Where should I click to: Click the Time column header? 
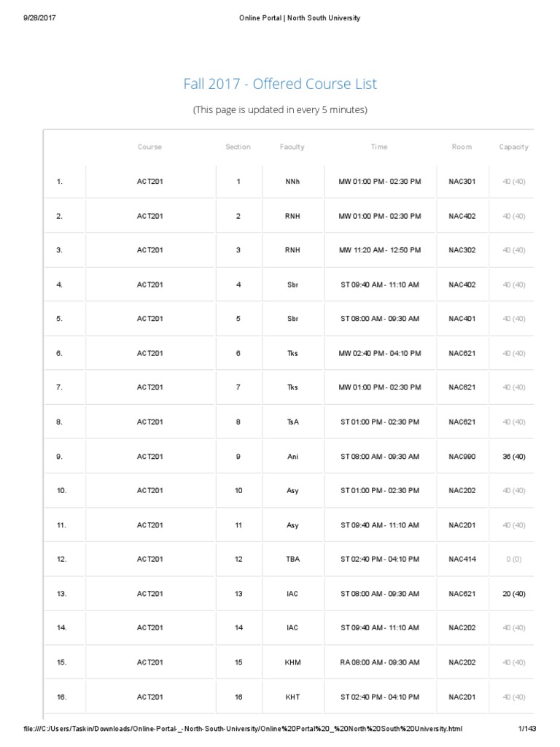click(379, 147)
